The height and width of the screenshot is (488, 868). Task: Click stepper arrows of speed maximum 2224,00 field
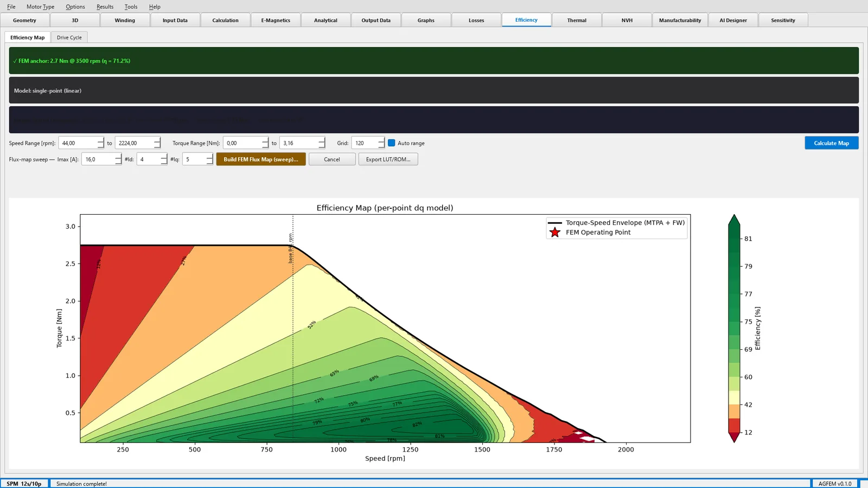click(x=157, y=143)
